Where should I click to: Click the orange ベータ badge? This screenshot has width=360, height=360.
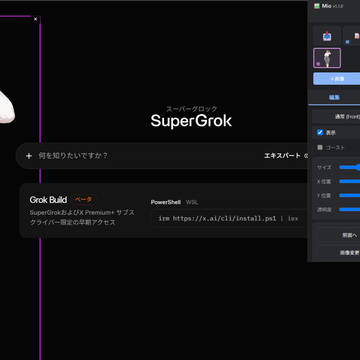pyautogui.click(x=83, y=199)
